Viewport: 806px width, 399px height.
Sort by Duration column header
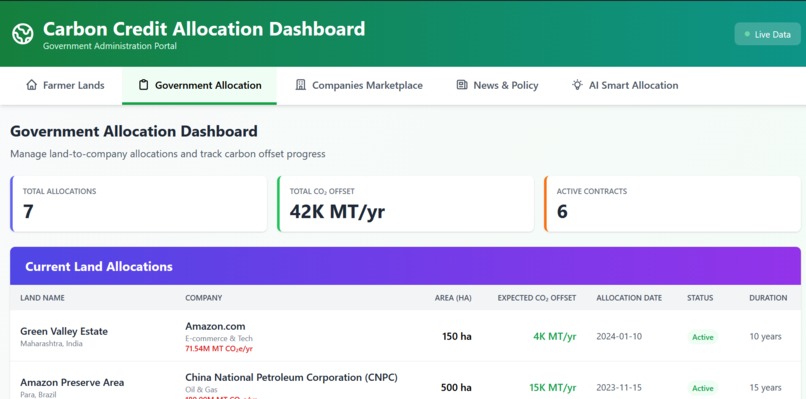coord(768,298)
